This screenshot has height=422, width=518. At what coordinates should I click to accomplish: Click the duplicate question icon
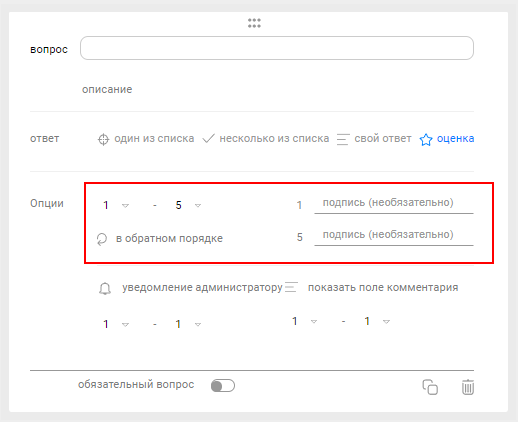coord(430,387)
